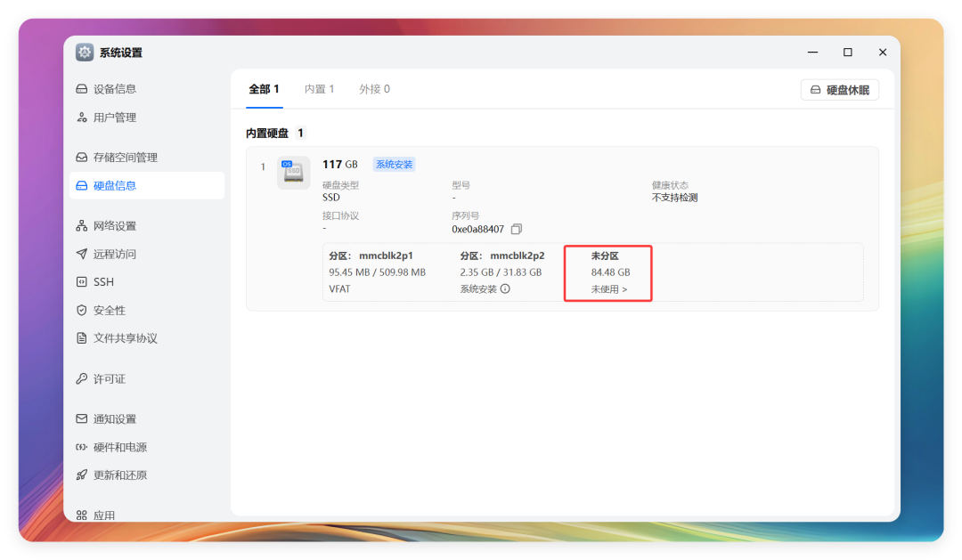Click the 用户管理 user icon

tap(82, 118)
